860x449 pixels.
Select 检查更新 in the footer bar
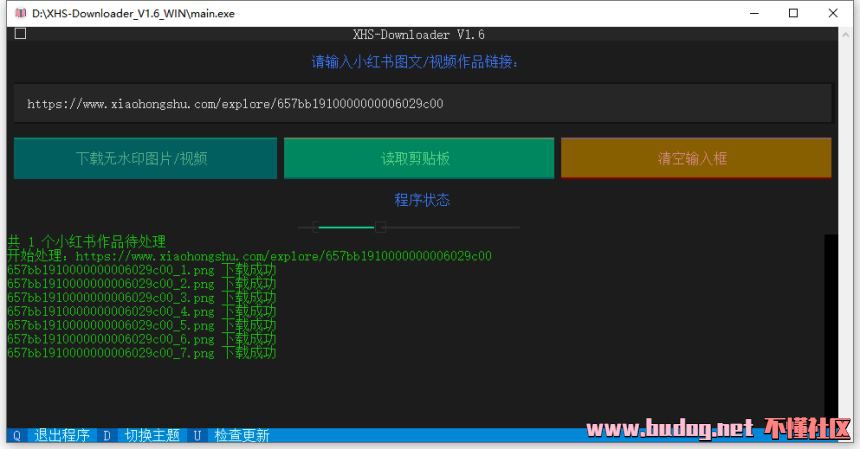[242, 435]
